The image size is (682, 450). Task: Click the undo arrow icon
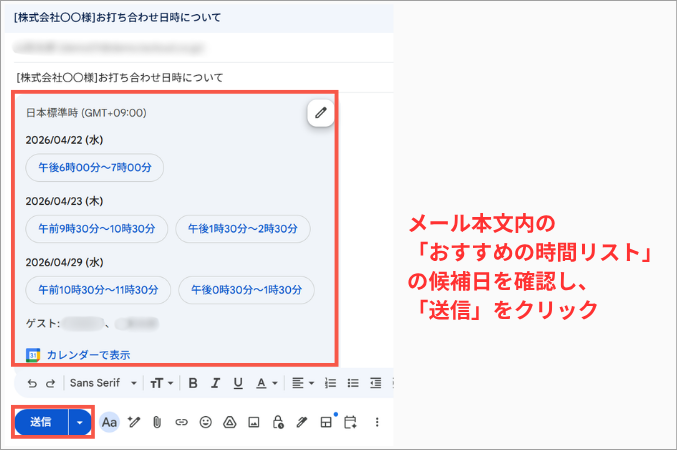pos(32,383)
